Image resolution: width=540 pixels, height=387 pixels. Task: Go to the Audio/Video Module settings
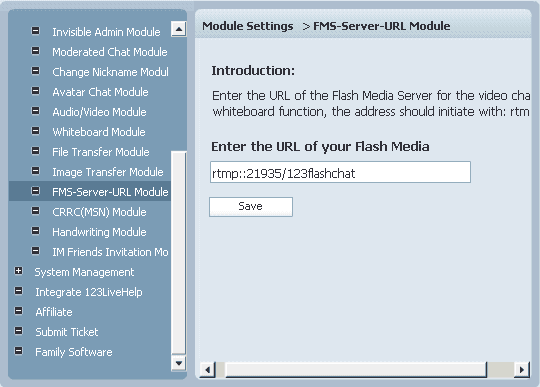click(x=99, y=112)
